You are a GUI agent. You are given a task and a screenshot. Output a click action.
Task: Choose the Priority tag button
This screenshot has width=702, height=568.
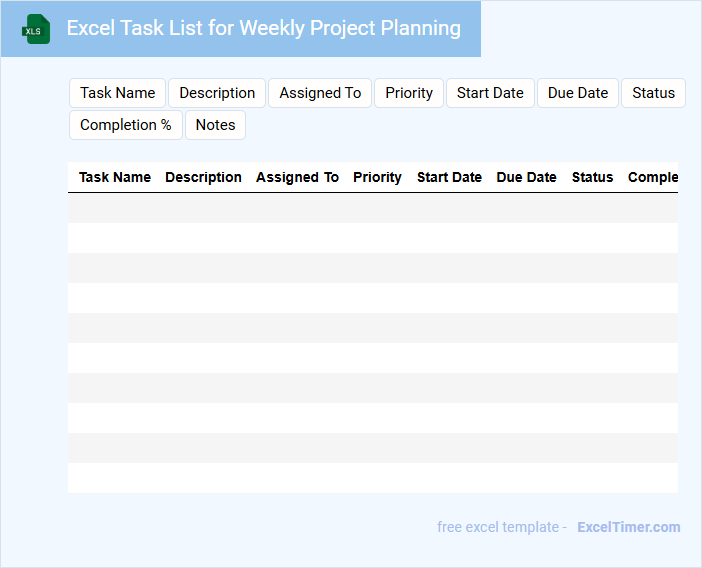coord(409,93)
